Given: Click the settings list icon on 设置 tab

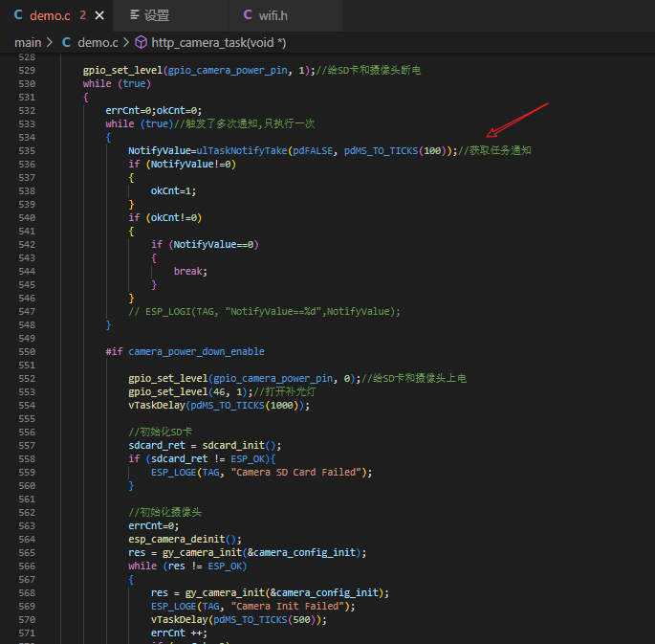Looking at the screenshot, I should [x=135, y=15].
